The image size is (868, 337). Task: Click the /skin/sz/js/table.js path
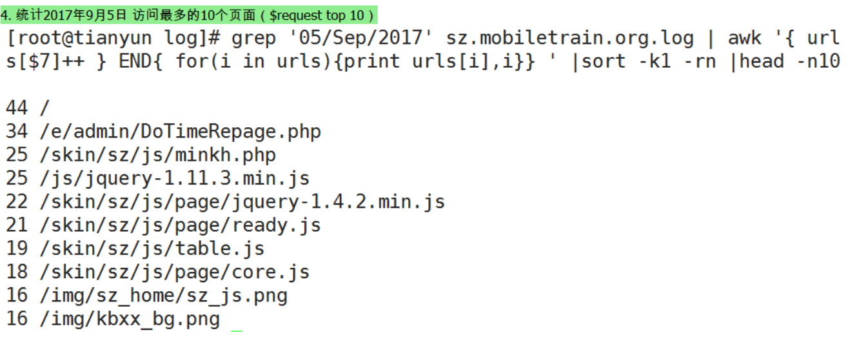coord(152,249)
